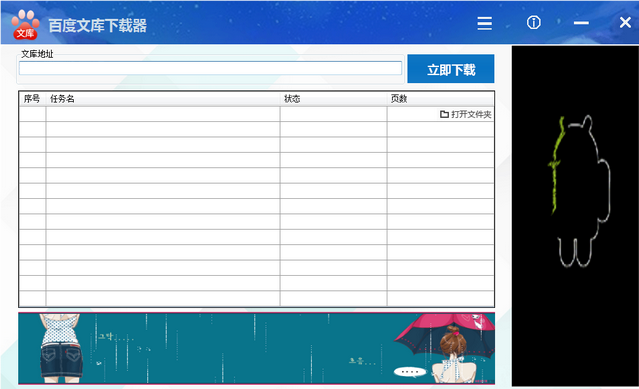Minimize the downloader window
639x389 pixels.
[581, 23]
